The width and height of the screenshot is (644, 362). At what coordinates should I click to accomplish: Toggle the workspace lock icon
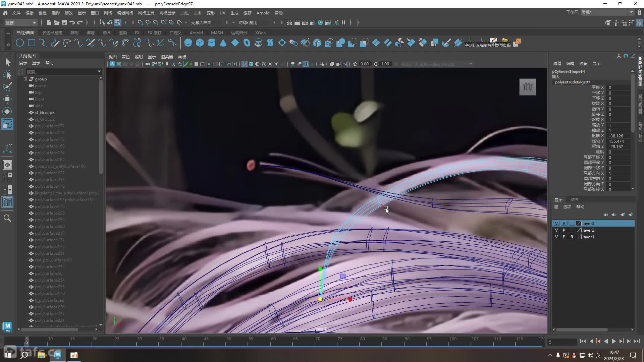pos(639,12)
